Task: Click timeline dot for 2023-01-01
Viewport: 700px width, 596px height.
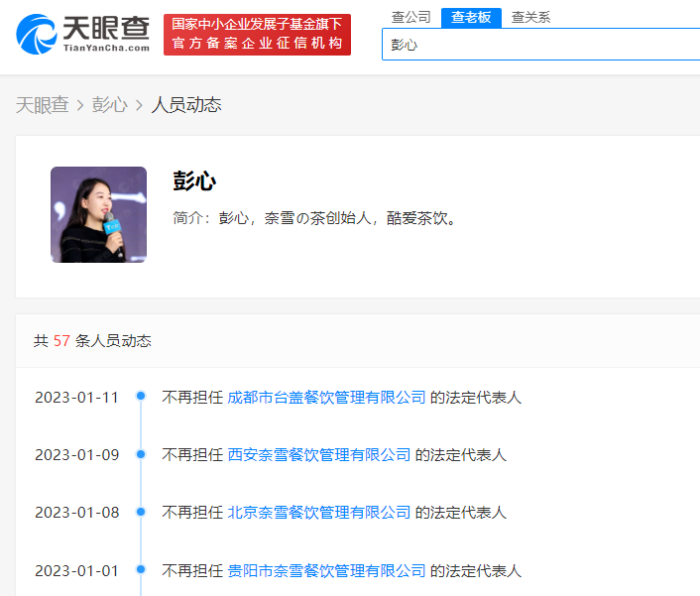Action: click(141, 569)
